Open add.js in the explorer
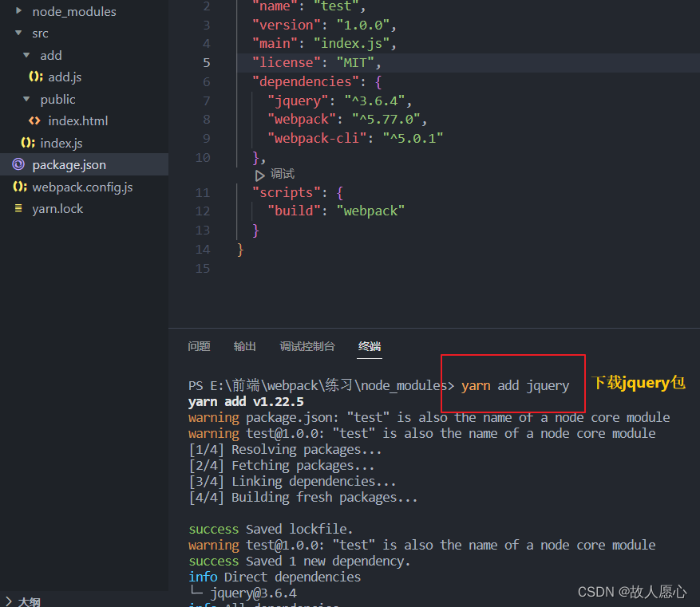 coord(65,77)
